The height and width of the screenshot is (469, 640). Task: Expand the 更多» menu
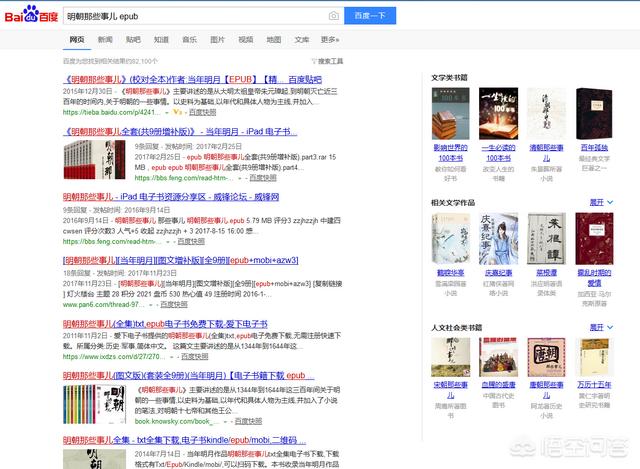(x=330, y=40)
